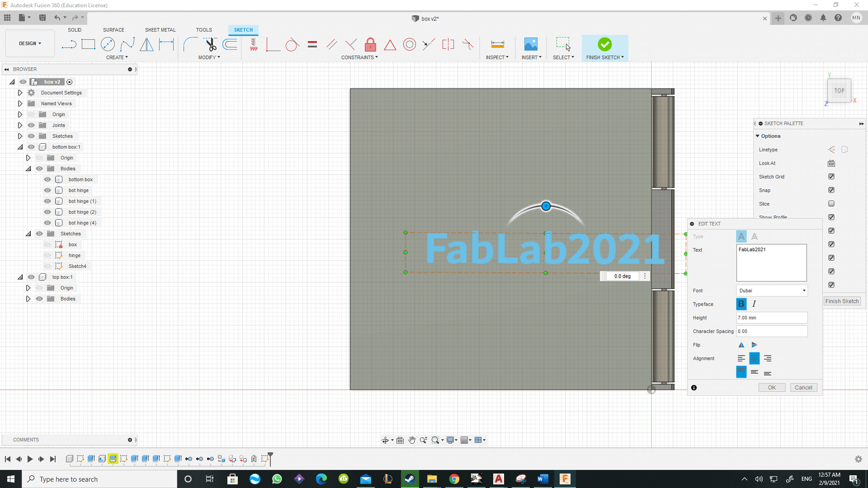Select the Line sketch tool
The height and width of the screenshot is (488, 868).
click(x=69, y=44)
